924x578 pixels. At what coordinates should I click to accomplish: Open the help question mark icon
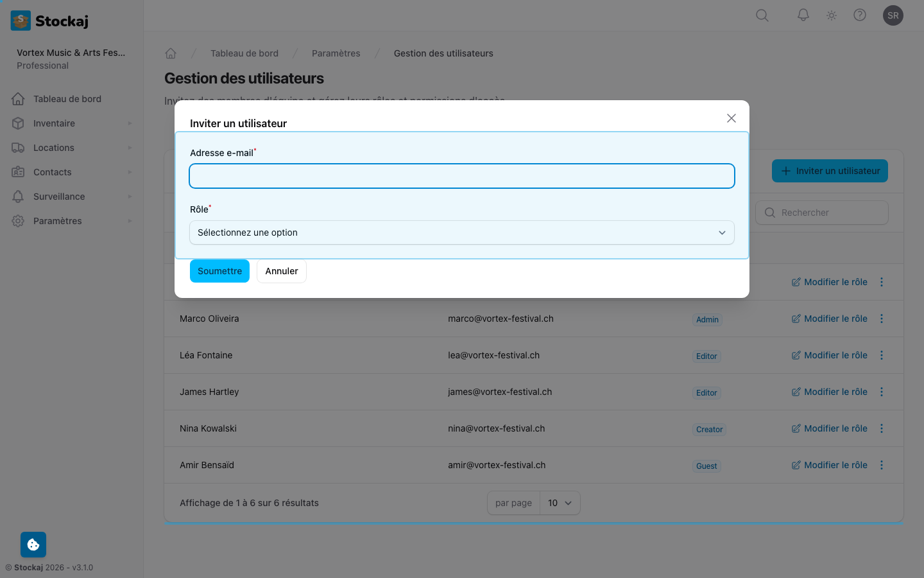point(860,15)
